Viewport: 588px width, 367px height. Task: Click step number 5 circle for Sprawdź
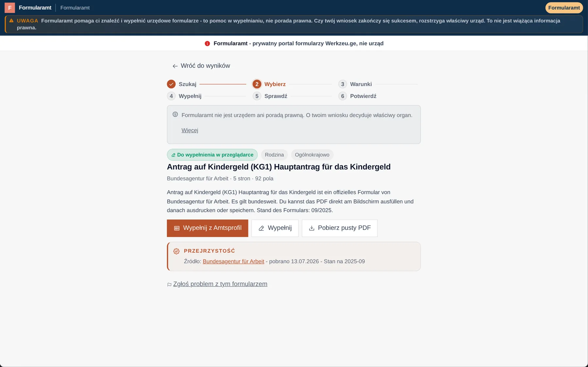pyautogui.click(x=257, y=96)
